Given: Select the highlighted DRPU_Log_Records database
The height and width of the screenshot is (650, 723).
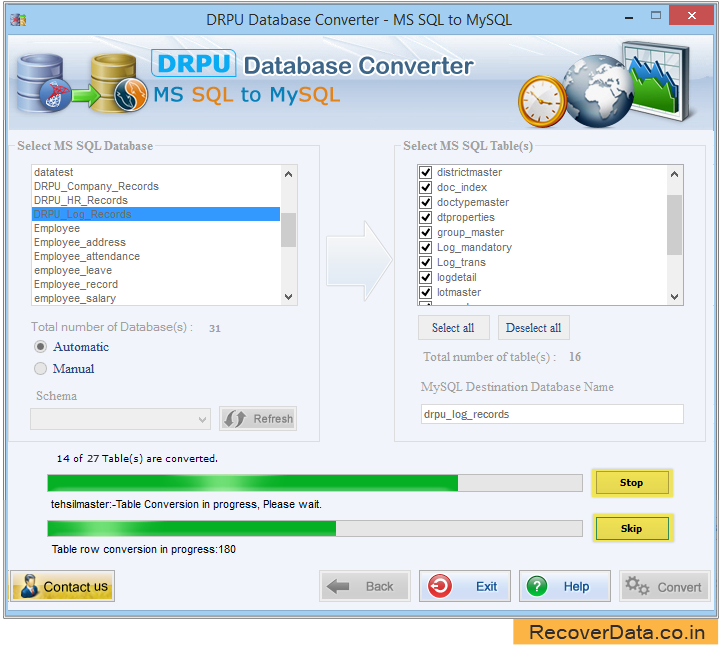Looking at the screenshot, I should pyautogui.click(x=156, y=214).
